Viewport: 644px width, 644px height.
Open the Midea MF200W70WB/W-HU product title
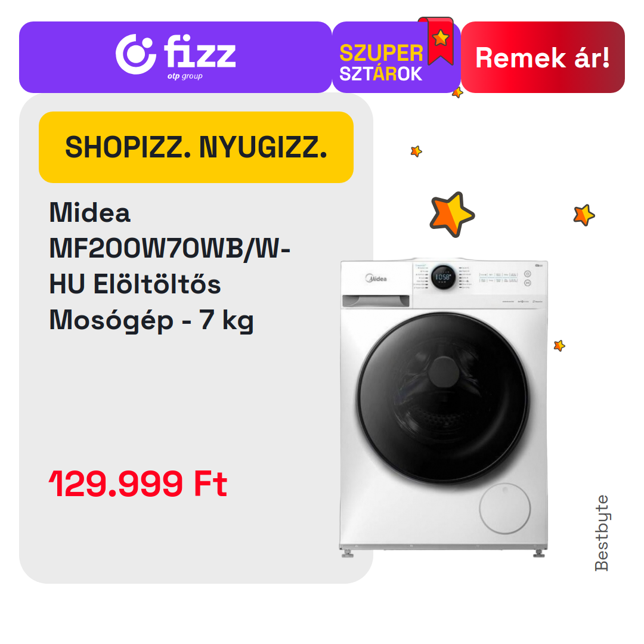[169, 266]
